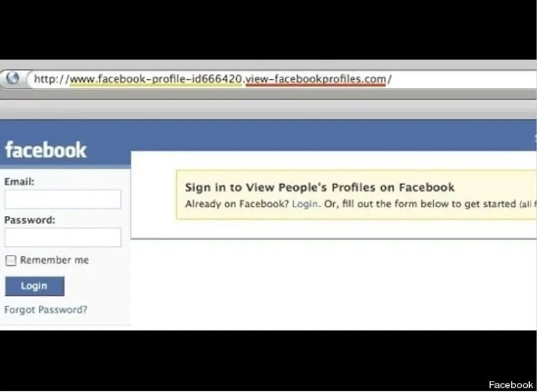537x392 pixels.
Task: Click the 'http://' prefix in address bar
Action: pyautogui.click(x=52, y=79)
